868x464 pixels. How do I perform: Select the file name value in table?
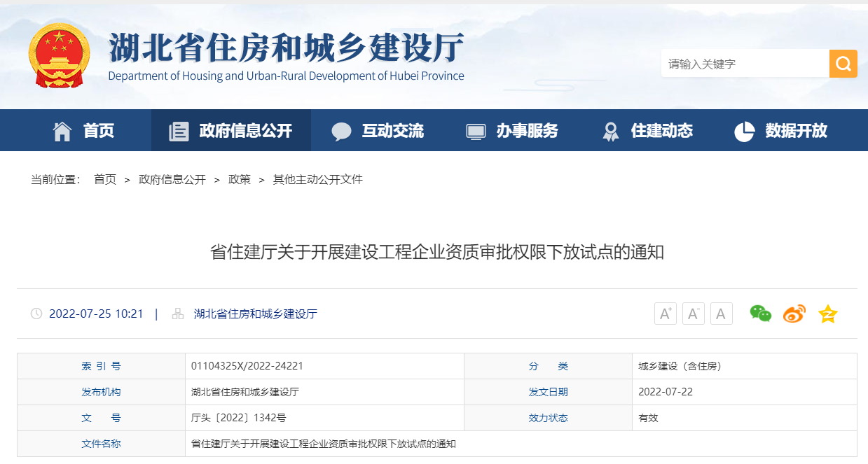pos(324,444)
